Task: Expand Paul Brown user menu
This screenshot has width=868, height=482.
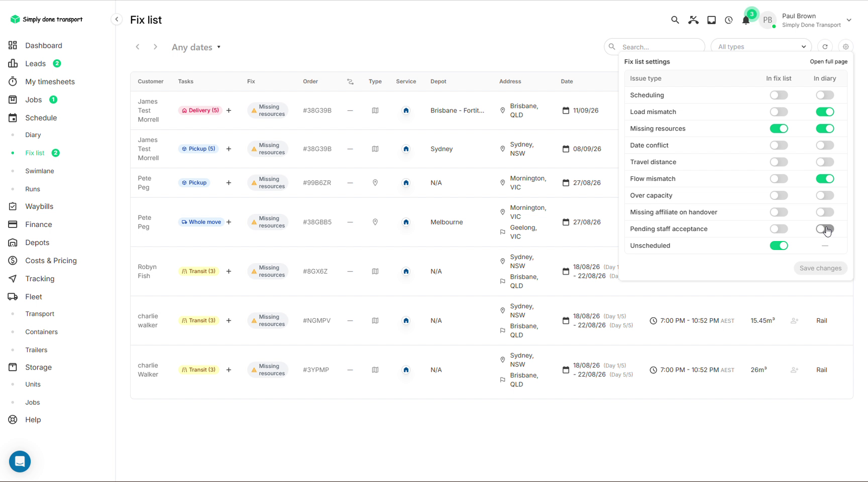Action: tap(848, 20)
